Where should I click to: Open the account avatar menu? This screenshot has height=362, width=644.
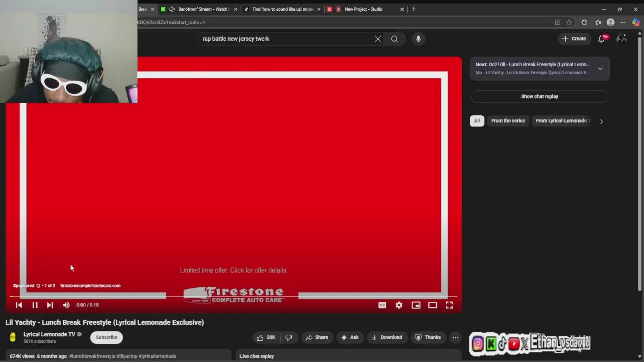(x=622, y=39)
